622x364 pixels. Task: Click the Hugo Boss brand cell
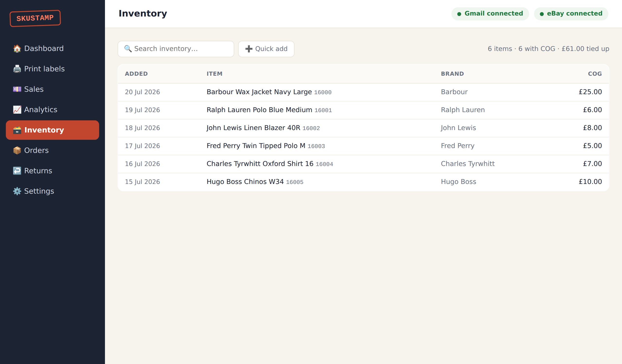coord(458,182)
